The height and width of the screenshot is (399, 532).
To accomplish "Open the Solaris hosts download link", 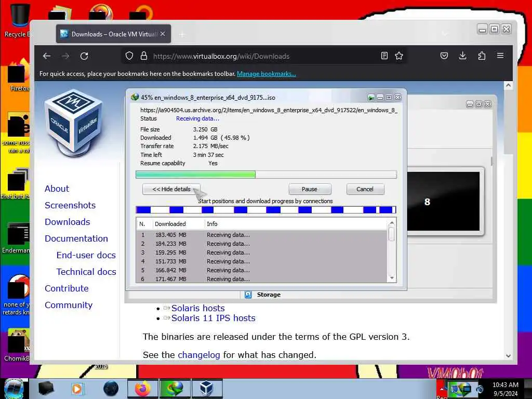I will [198, 308].
